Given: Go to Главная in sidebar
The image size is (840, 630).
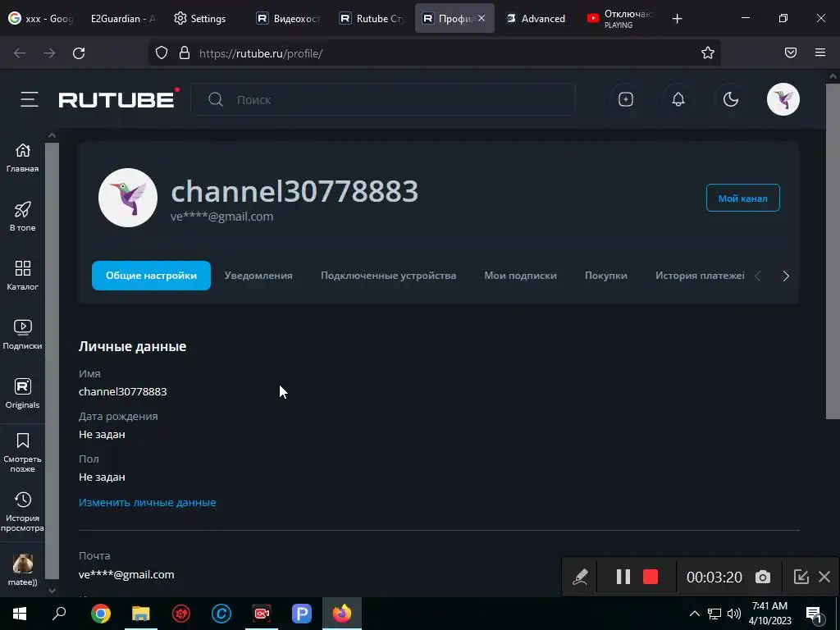Looking at the screenshot, I should pyautogui.click(x=22, y=158).
